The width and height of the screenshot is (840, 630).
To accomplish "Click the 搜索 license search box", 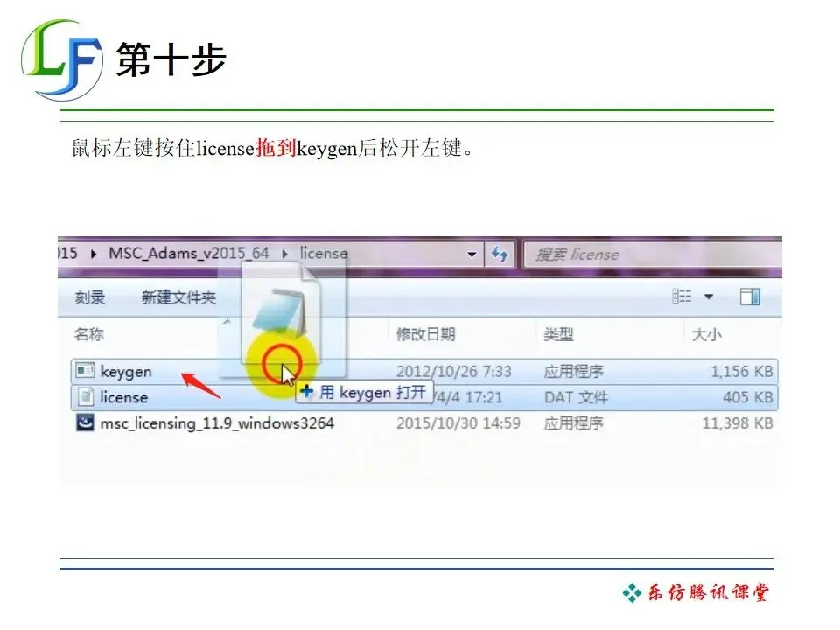I will click(x=653, y=254).
